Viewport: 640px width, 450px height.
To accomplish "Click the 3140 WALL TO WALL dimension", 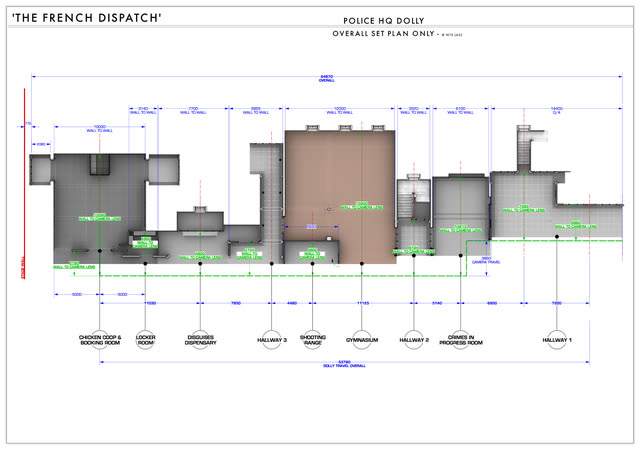I will 143,110.
